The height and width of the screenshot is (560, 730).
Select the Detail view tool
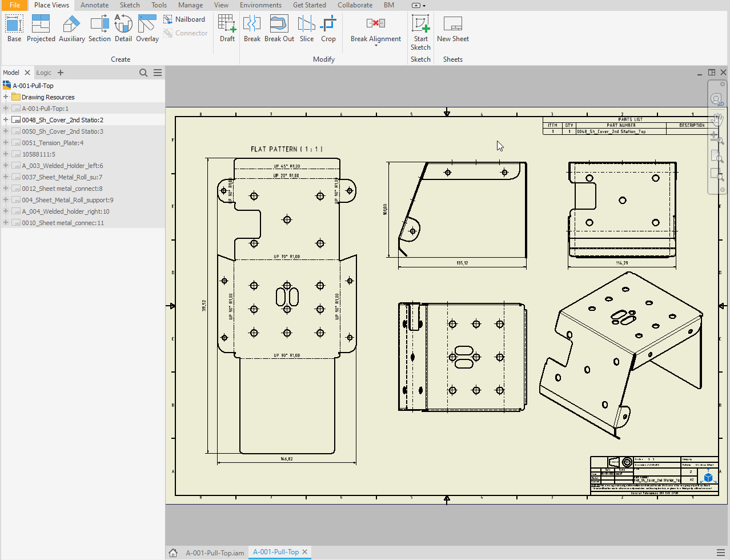(123, 28)
